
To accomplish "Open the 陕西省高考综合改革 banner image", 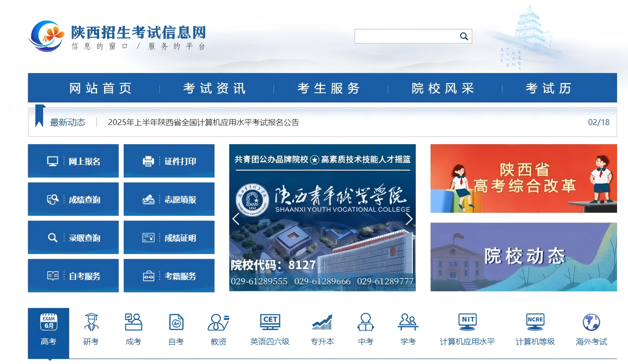I will tap(523, 178).
